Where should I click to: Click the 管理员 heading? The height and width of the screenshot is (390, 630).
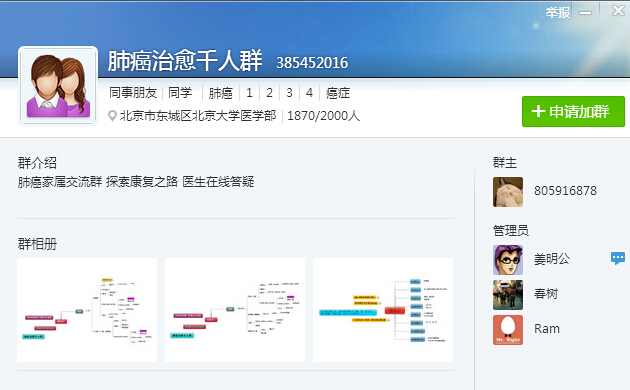(x=511, y=231)
